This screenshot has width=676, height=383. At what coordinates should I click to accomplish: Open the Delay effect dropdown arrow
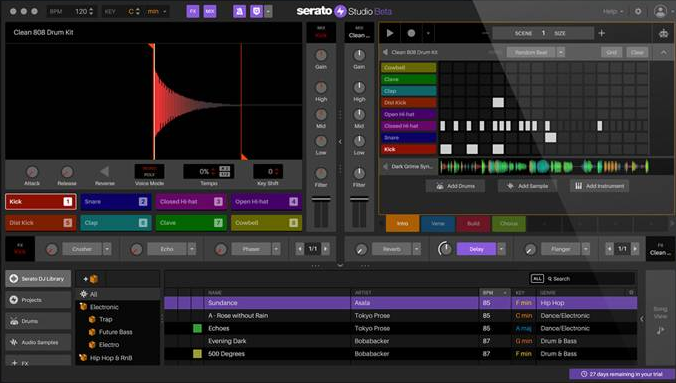501,249
